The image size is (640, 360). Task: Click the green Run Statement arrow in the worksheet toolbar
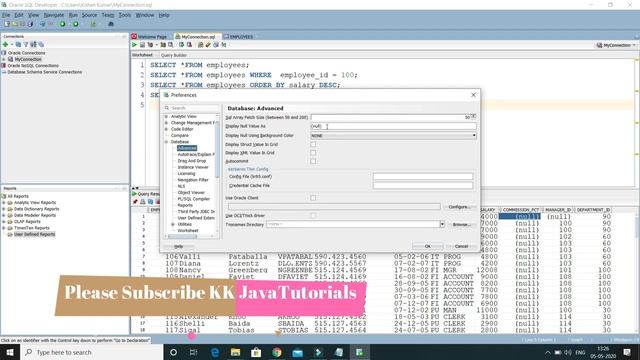click(134, 45)
